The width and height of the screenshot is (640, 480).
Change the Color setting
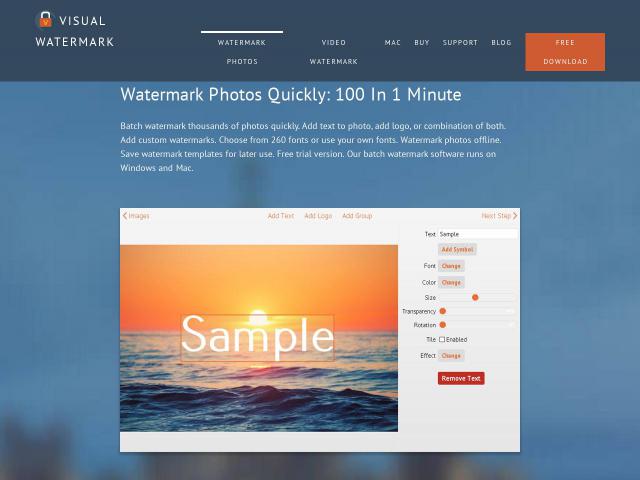(x=451, y=282)
